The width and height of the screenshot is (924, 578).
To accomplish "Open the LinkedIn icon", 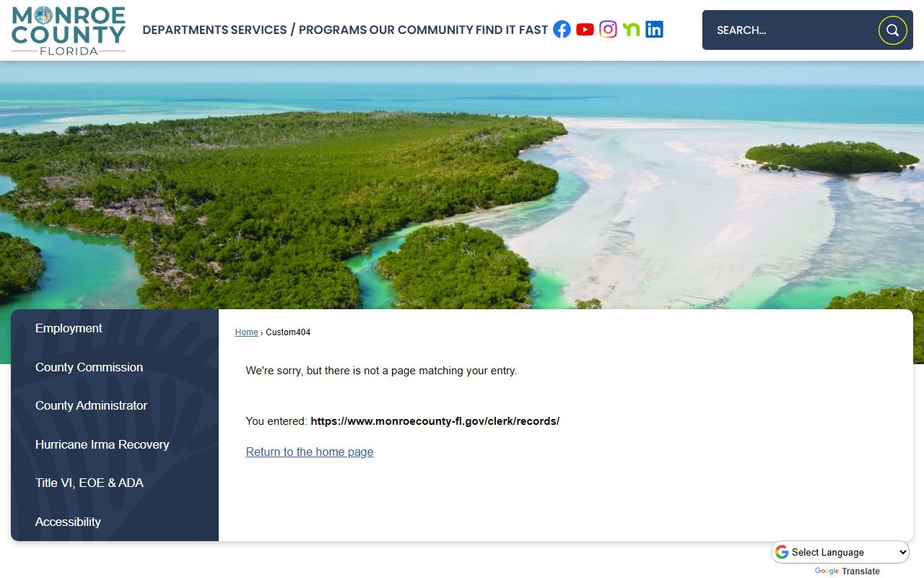I will pos(655,30).
